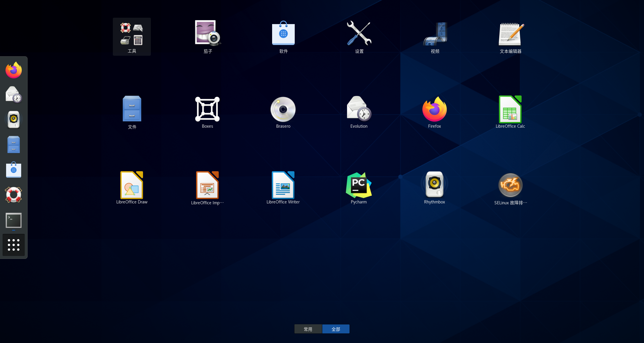644x343 pixels.
Task: Launch Rhythmbox from the app grid
Action: (x=435, y=188)
